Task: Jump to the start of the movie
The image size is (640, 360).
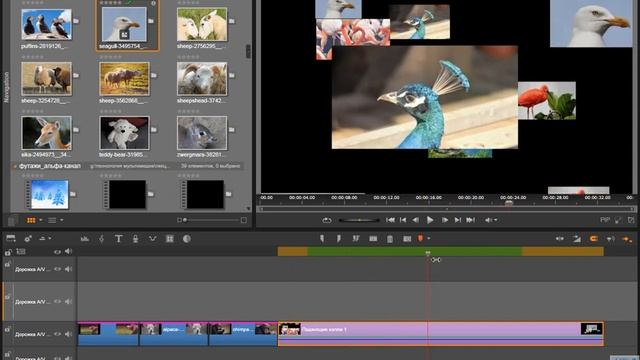Action: [x=390, y=220]
